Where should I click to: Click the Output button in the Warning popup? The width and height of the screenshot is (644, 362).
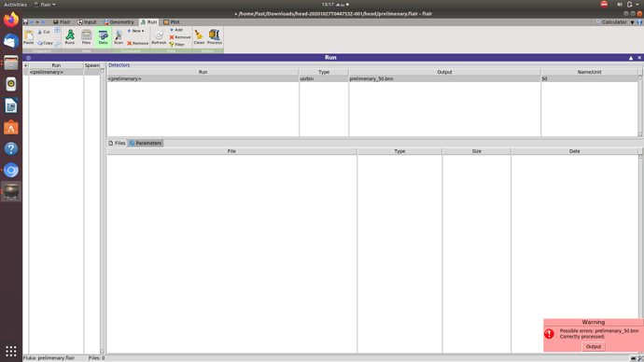(x=593, y=346)
